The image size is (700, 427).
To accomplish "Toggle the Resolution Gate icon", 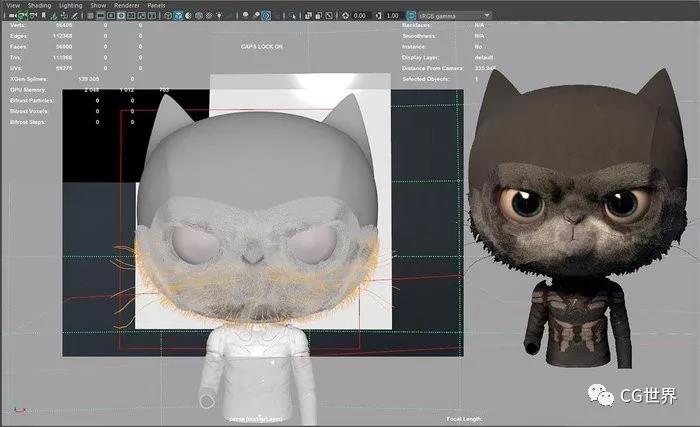I will pos(111,16).
